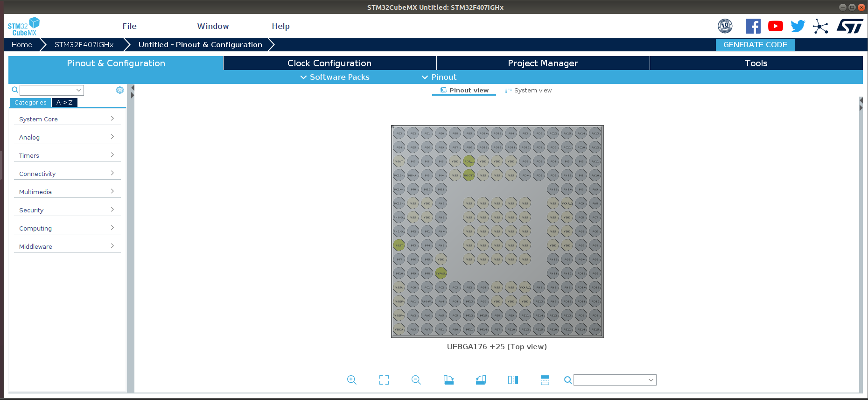This screenshot has height=400, width=868.
Task: Open the Facebook page icon
Action: coord(753,26)
